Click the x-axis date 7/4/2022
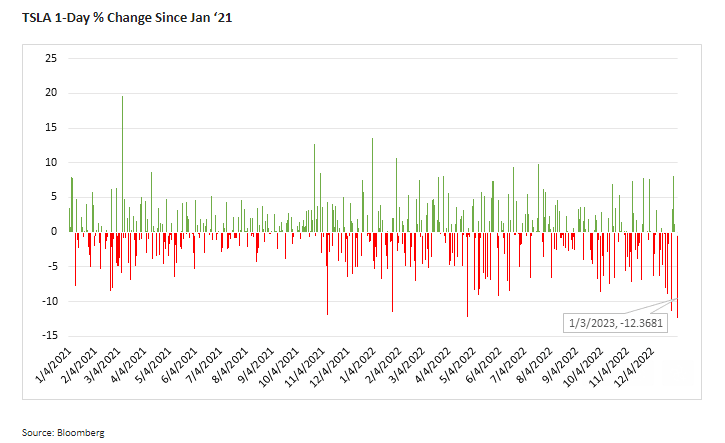 click(508, 365)
